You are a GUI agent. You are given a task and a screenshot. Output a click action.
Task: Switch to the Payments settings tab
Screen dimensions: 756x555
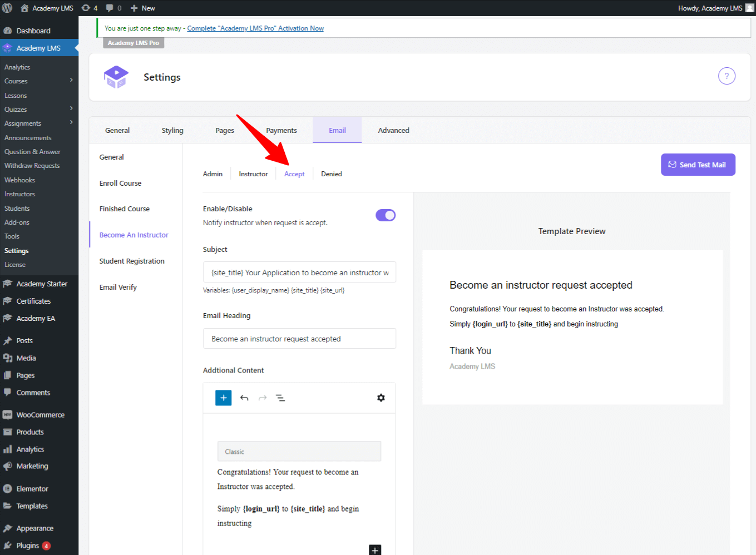tap(281, 130)
